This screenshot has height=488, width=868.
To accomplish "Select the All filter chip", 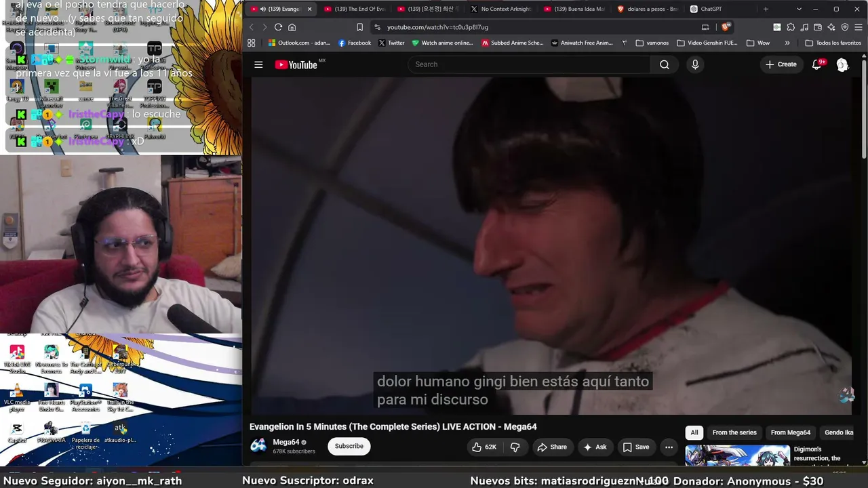I will pos(694,432).
